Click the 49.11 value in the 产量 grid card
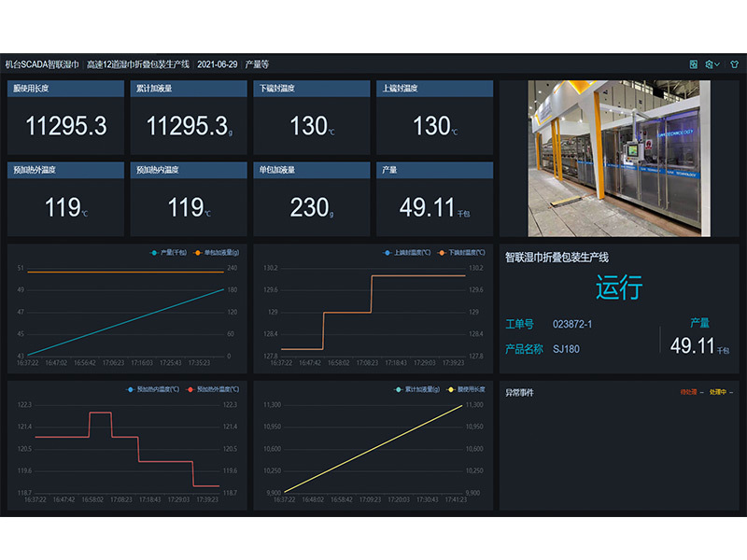The height and width of the screenshot is (560, 747). pos(428,207)
